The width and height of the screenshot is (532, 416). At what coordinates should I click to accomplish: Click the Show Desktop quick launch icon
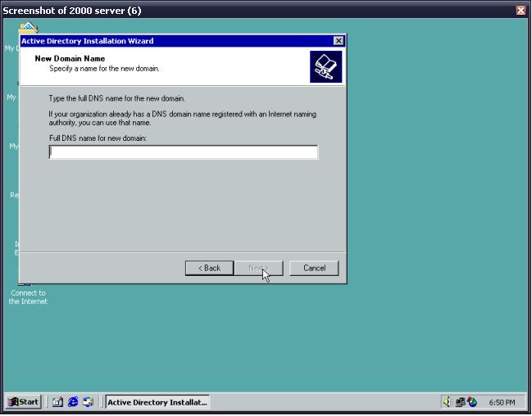pos(57,402)
